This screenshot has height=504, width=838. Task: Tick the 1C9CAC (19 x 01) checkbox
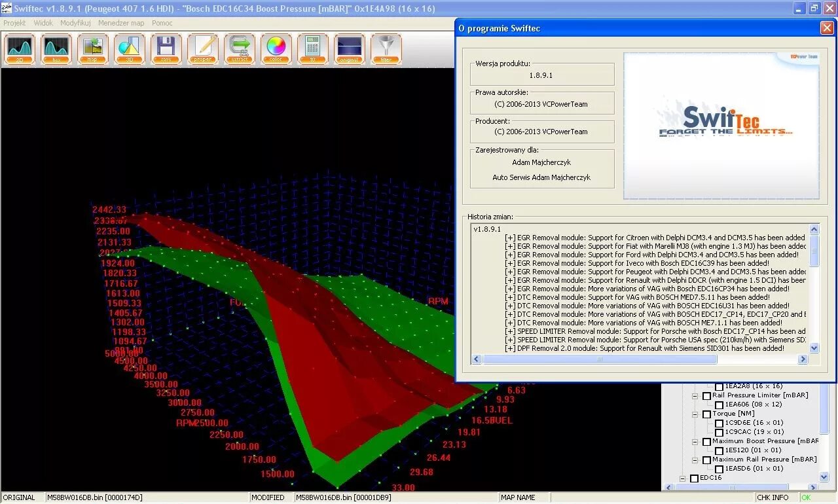tap(719, 432)
